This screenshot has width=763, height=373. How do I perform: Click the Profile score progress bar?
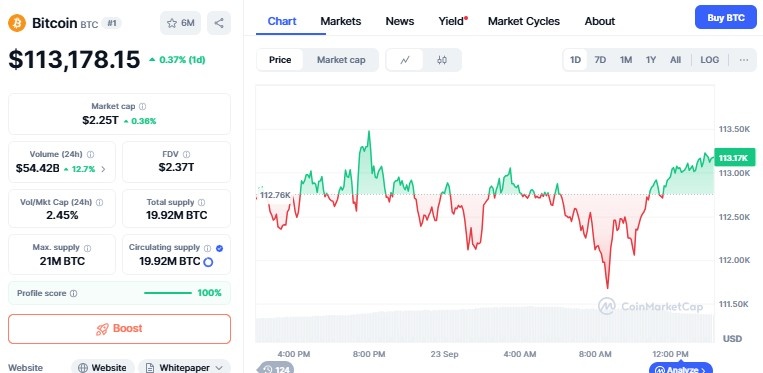[168, 293]
